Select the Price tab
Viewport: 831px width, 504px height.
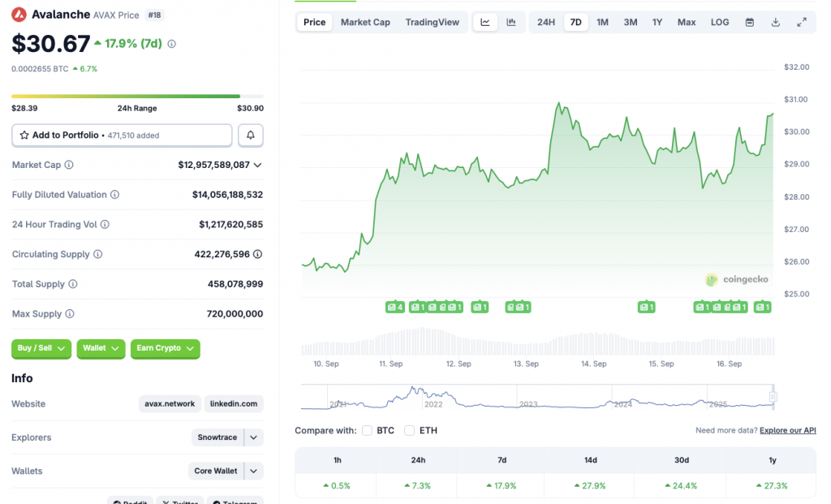tap(314, 22)
